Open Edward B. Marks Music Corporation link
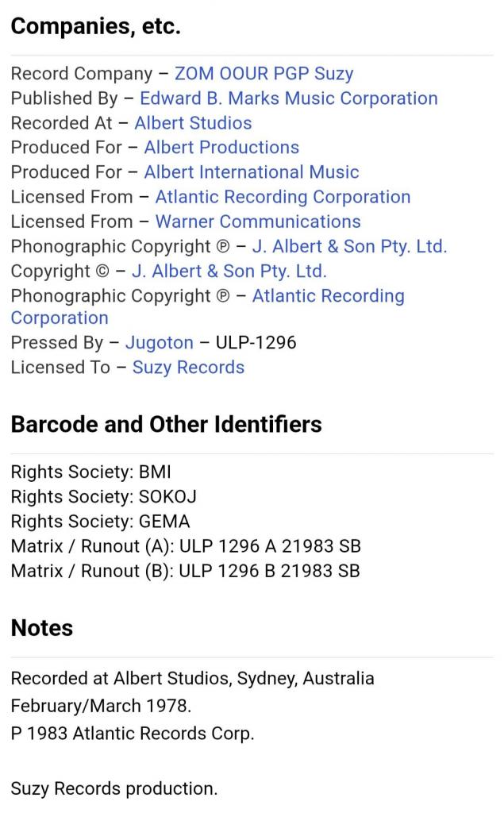The width and height of the screenshot is (504, 813). click(x=288, y=98)
